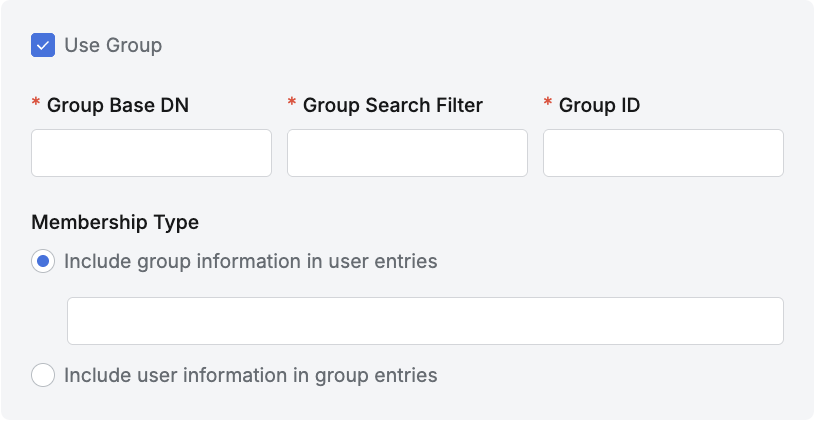Click the white checkmark icon in Use Group
The height and width of the screenshot is (424, 814).
pyautogui.click(x=43, y=45)
